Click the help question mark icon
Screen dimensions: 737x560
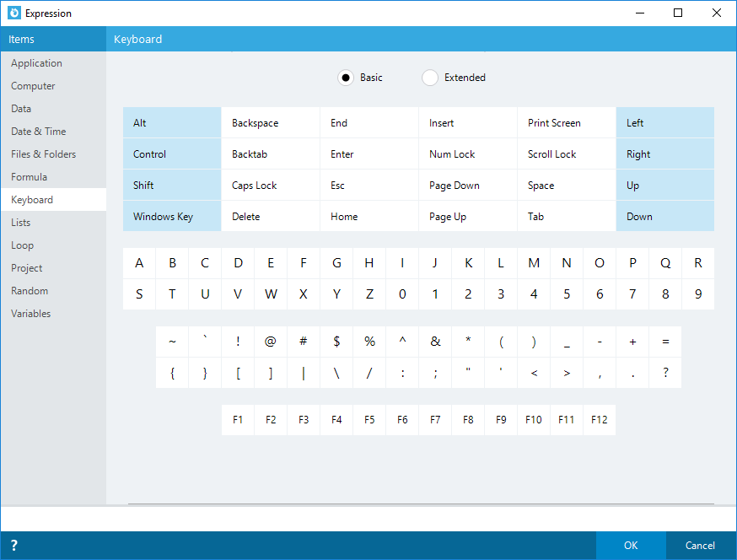[14, 546]
